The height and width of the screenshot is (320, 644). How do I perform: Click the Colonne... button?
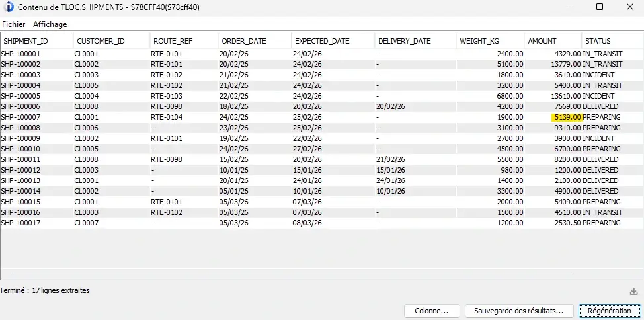[x=431, y=311]
